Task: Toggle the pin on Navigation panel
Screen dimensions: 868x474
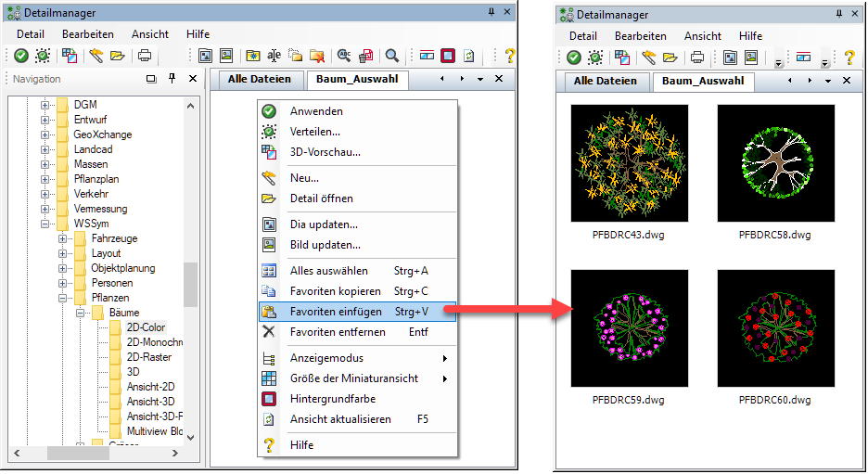Action: [x=172, y=79]
